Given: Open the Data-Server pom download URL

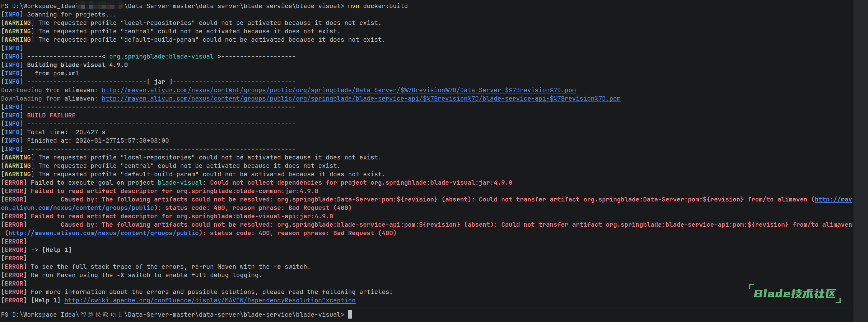Looking at the screenshot, I should point(338,90).
